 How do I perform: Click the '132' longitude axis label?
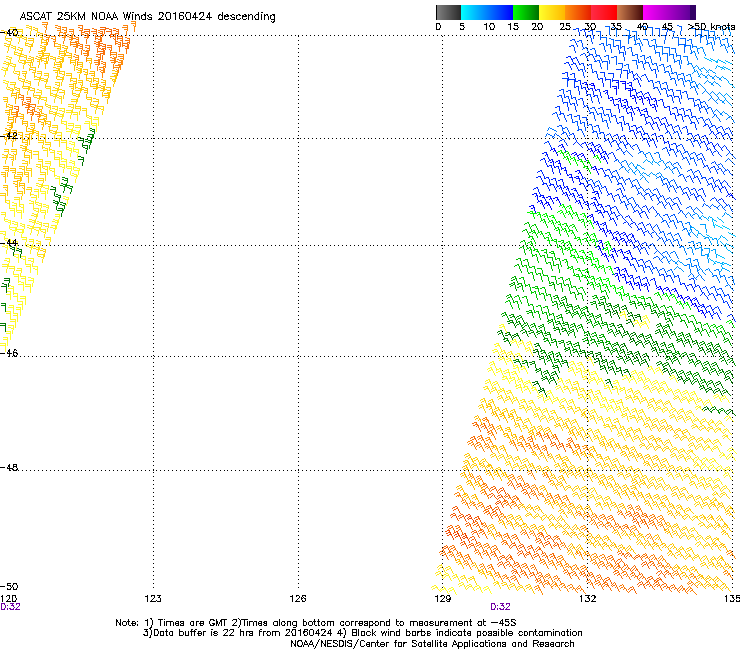pos(588,599)
